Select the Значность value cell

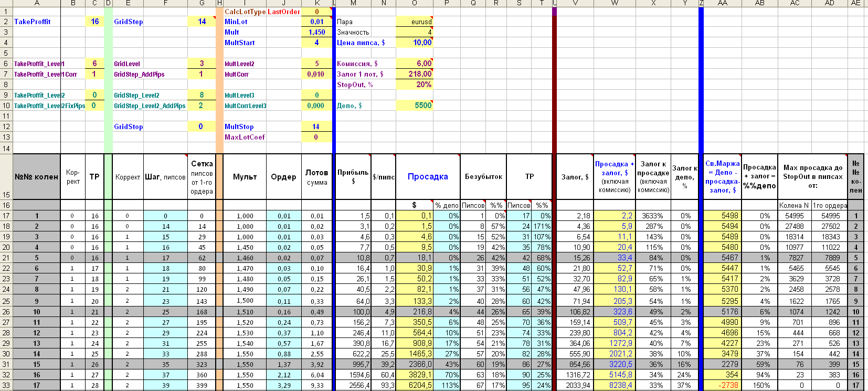tap(415, 32)
